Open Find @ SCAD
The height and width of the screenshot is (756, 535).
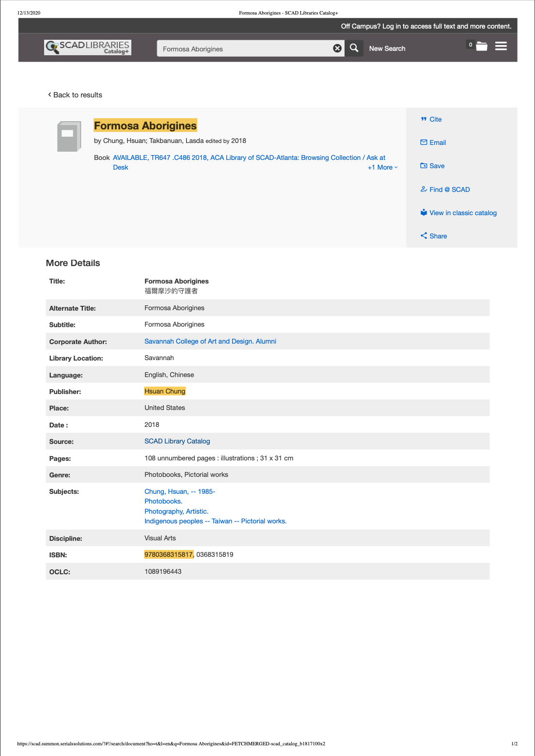coord(450,189)
